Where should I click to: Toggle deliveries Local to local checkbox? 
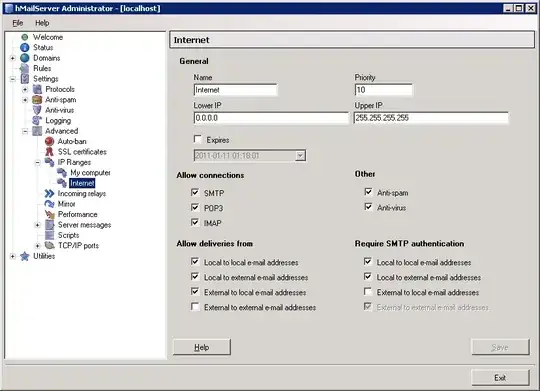coord(195,261)
